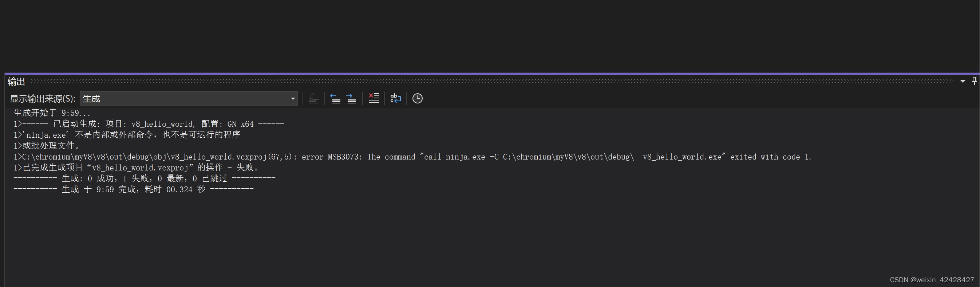
Task: Clear all output text
Action: (x=374, y=99)
